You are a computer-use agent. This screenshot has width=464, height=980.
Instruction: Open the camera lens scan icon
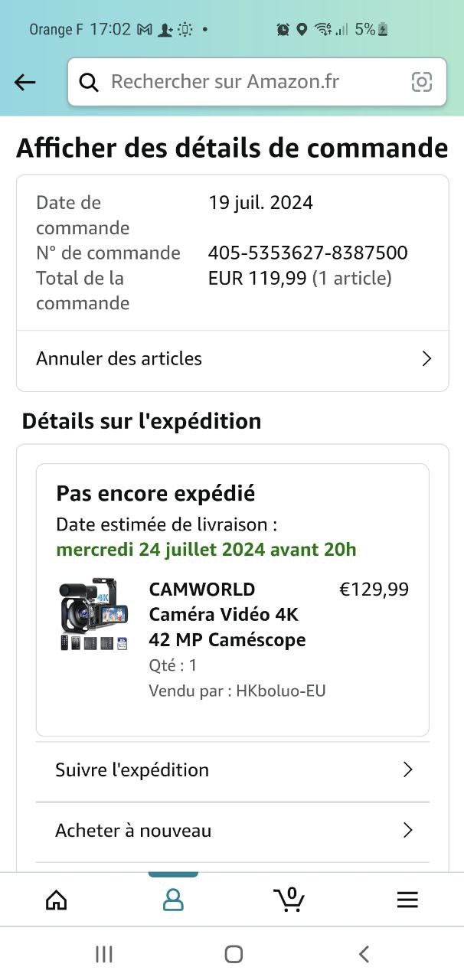[x=422, y=82]
